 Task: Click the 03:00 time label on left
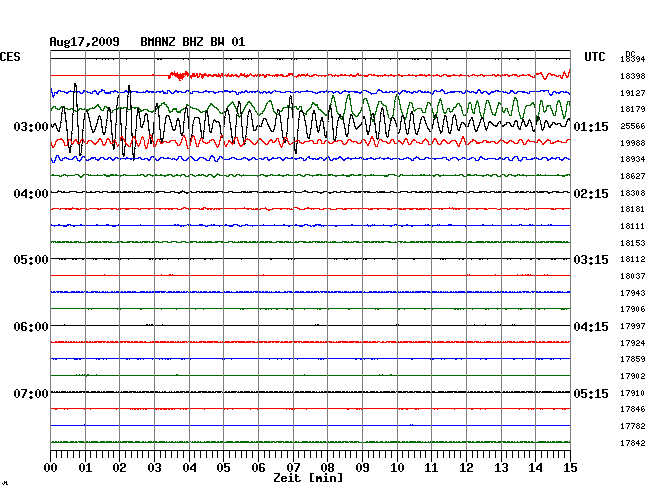(x=31, y=126)
